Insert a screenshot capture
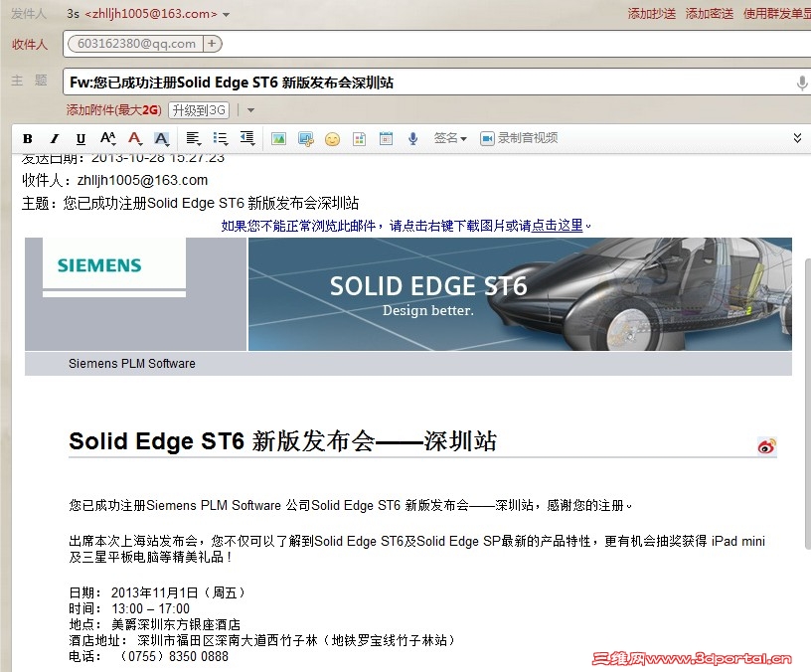Screen dimensions: 811x672 coord(306,138)
